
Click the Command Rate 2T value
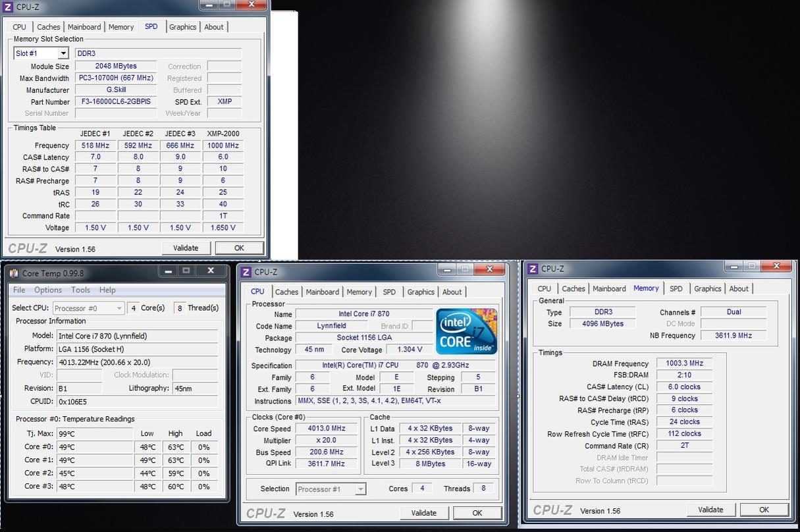[x=684, y=446]
